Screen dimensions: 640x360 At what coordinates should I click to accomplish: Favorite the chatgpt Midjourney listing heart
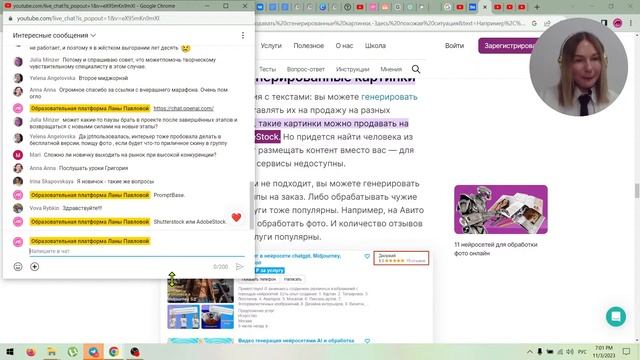[367, 256]
